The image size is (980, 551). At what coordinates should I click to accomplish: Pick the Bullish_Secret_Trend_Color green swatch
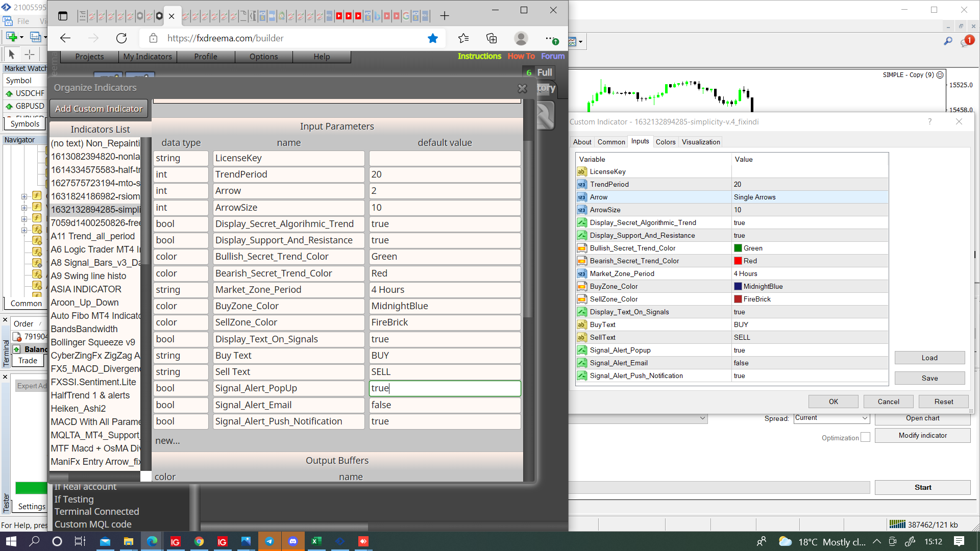point(738,248)
